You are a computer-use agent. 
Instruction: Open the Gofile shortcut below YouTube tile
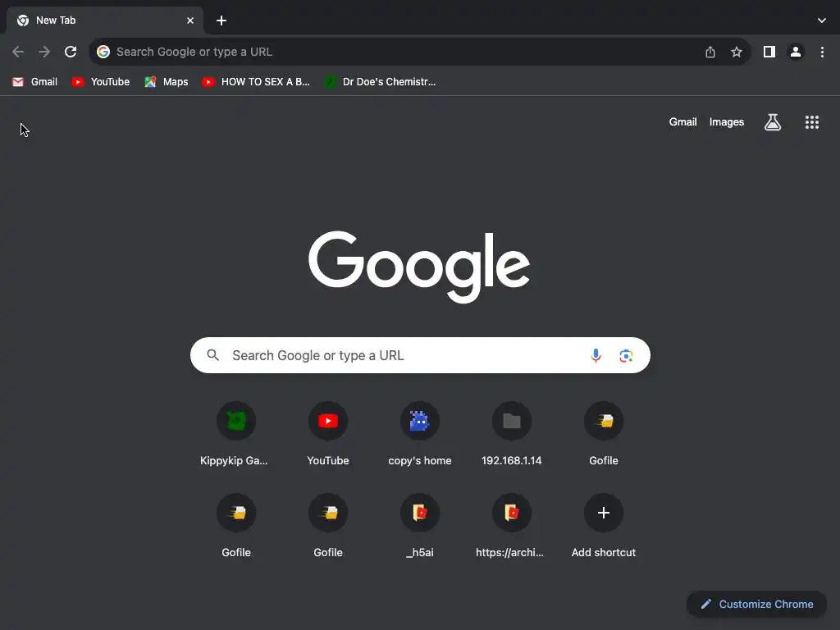click(x=328, y=526)
